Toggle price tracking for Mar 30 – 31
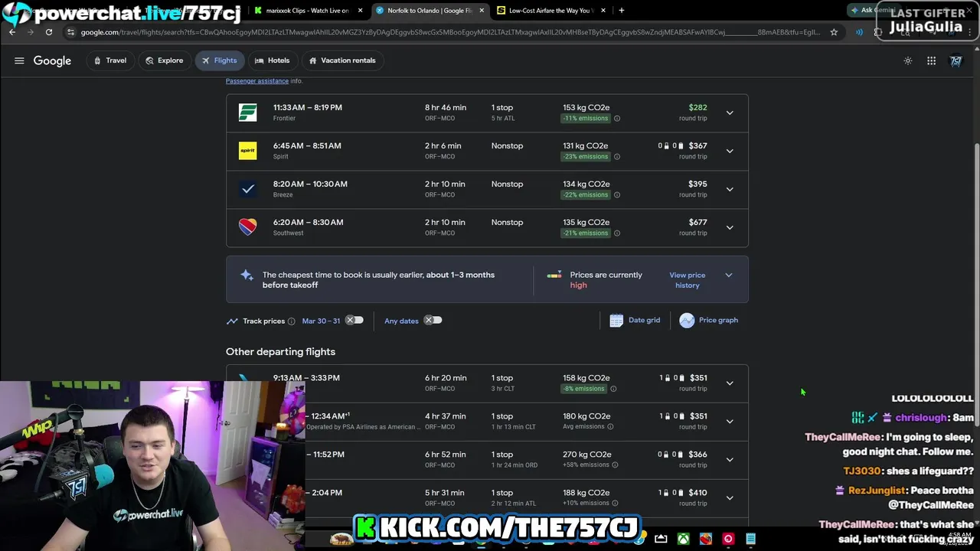 click(354, 320)
